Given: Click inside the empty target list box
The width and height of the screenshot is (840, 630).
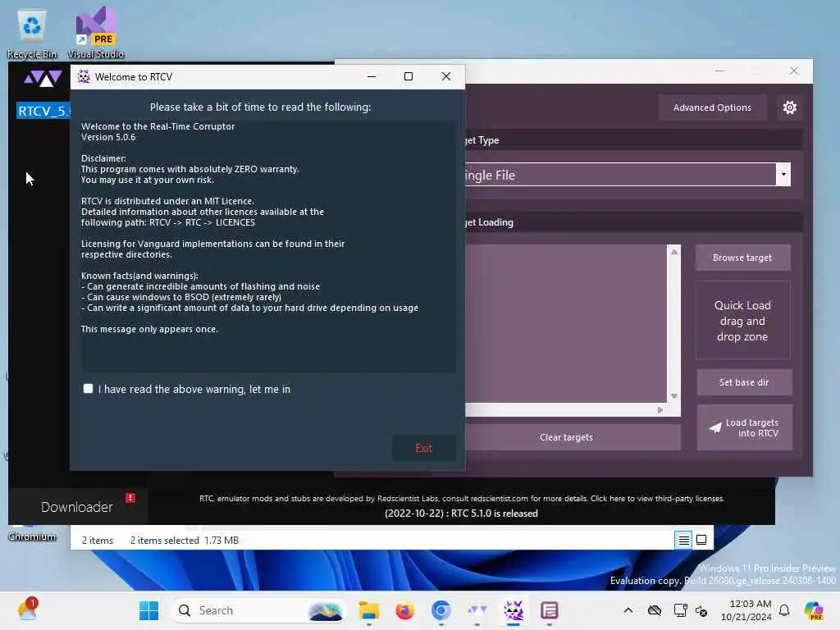Looking at the screenshot, I should 566,323.
